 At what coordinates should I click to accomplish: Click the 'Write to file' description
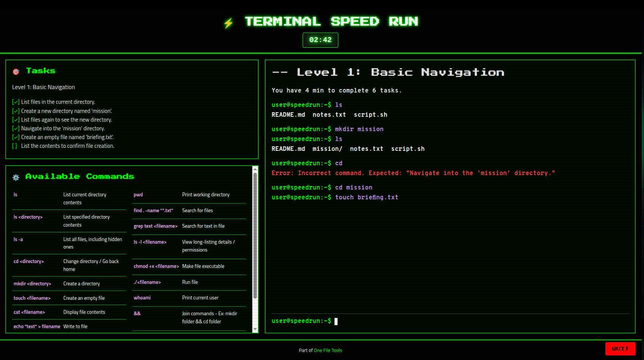tap(75, 327)
